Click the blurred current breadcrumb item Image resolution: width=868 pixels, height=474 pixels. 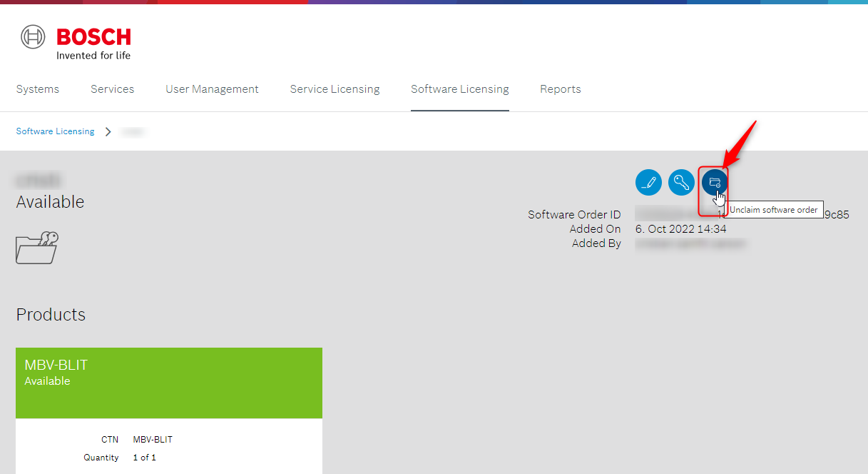(x=133, y=131)
